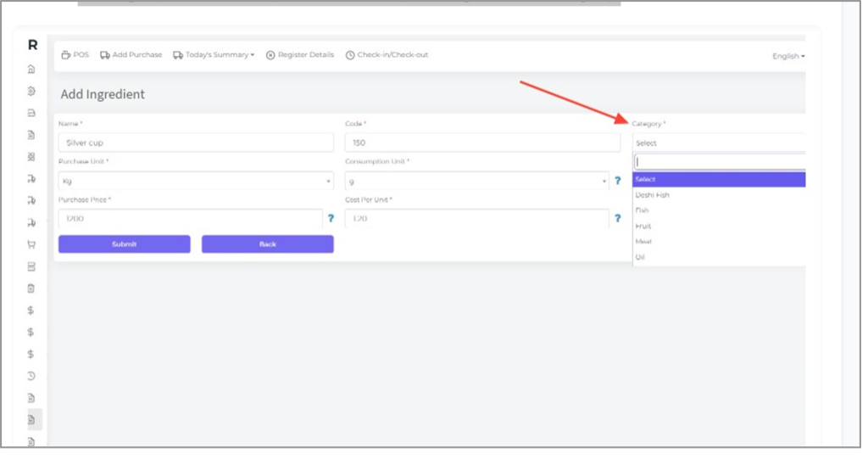Click the highlighted document icon in sidebar
868x459 pixels.
(x=32, y=420)
